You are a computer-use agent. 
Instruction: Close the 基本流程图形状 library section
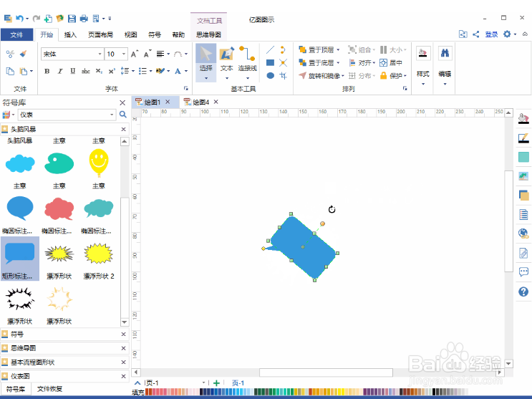coord(123,362)
